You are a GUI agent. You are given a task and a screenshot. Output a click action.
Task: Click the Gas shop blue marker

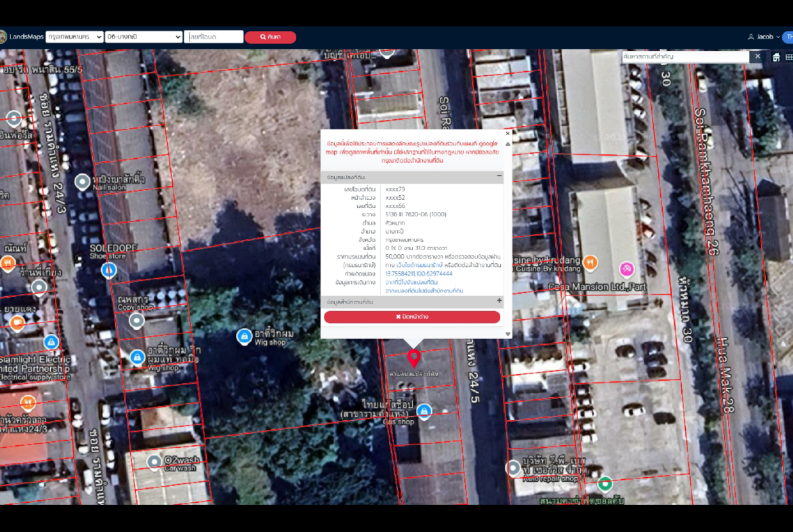[424, 411]
